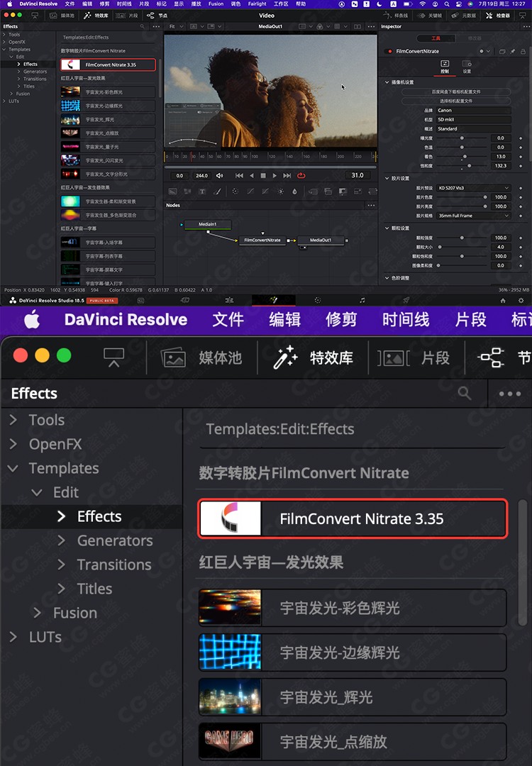Adjust the 胶片色度 slider handle
This screenshot has height=766, width=532.
[x=485, y=197]
